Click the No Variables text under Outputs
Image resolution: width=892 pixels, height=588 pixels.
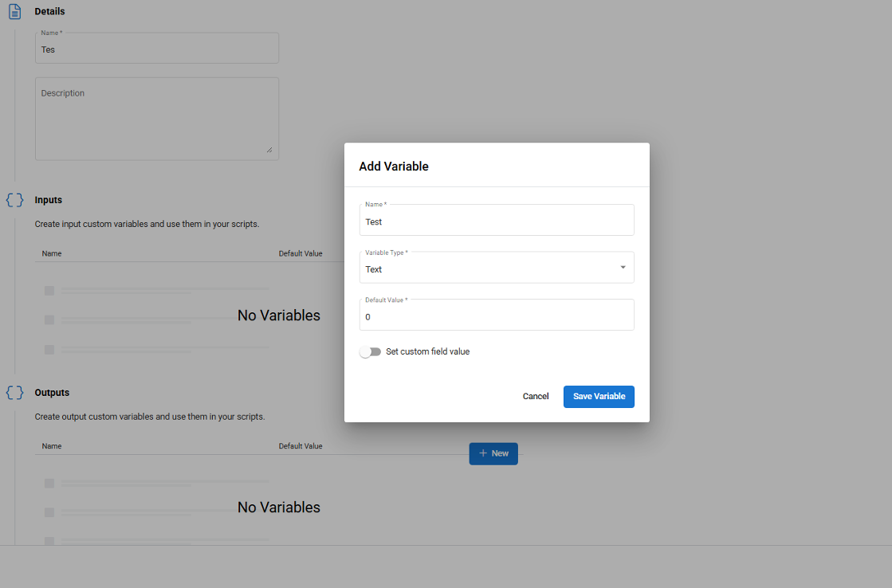click(x=279, y=508)
